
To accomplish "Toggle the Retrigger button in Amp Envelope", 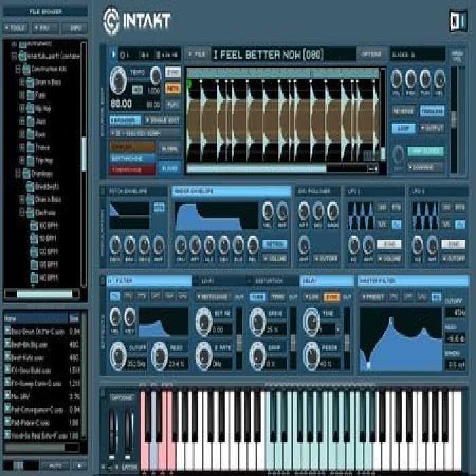I will pos(275,244).
